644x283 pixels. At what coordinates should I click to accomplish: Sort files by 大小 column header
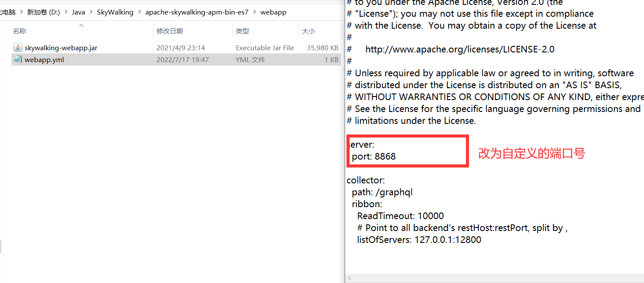tap(308, 31)
